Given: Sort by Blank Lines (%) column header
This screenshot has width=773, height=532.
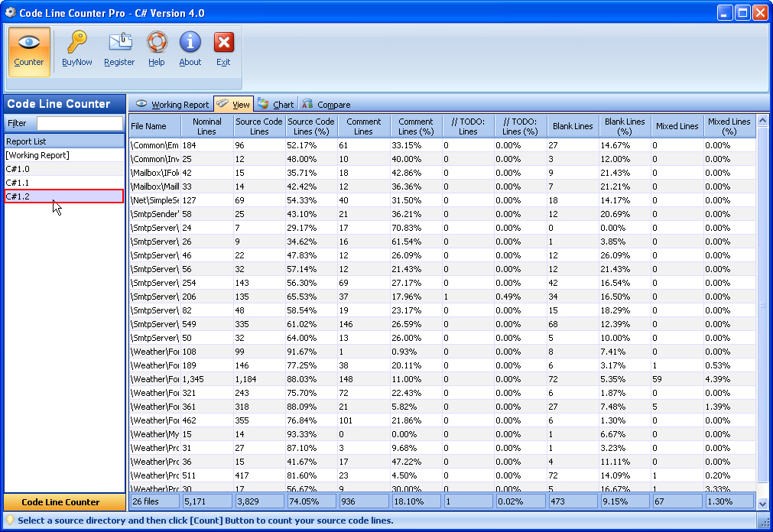Looking at the screenshot, I should 625,126.
